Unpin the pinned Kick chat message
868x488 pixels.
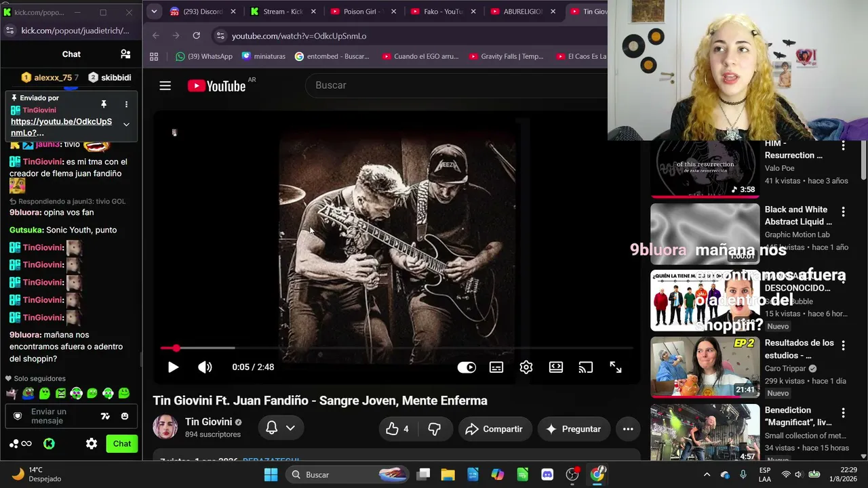[104, 104]
